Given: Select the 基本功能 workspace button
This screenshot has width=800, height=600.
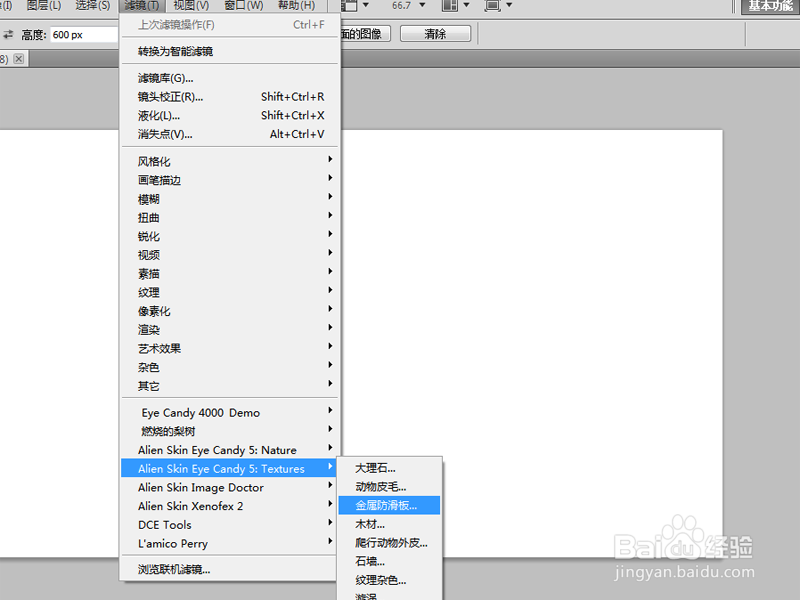Looking at the screenshot, I should [x=770, y=6].
